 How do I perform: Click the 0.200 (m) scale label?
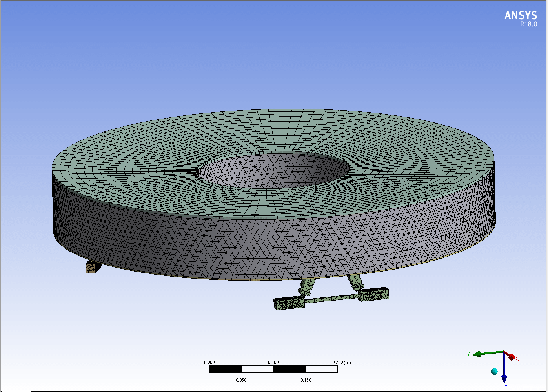[341, 363]
